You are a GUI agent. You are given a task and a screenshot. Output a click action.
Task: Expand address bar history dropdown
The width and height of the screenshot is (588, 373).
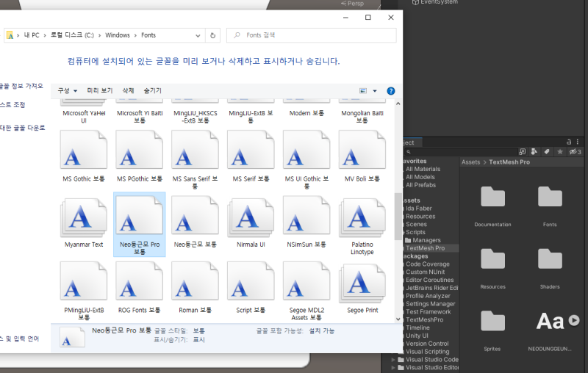[198, 35]
